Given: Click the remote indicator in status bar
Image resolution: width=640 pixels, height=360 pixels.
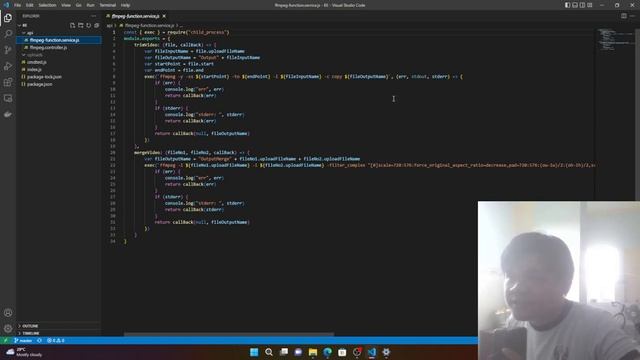Looking at the screenshot, I should (5, 340).
